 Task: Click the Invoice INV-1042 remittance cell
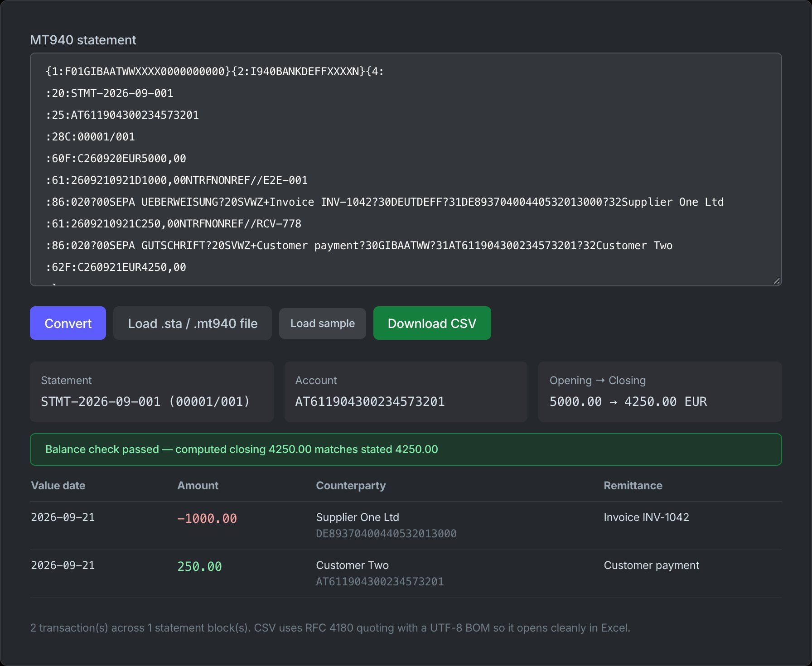click(646, 517)
